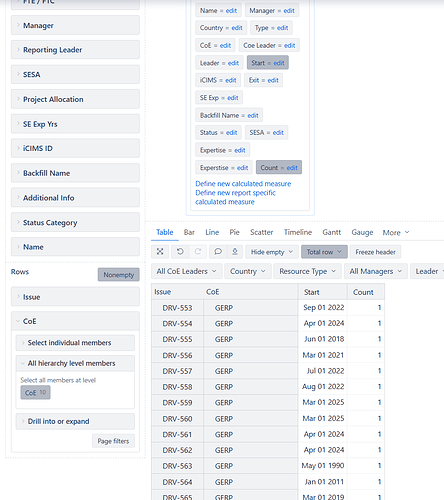444x500 pixels.
Task: Click edit link for Status measure
Action: [232, 133]
